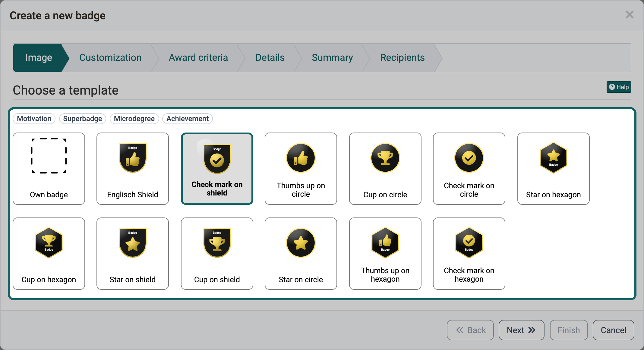Filter templates by Motivation tag
Viewport: 644px width, 350px height.
34,119
